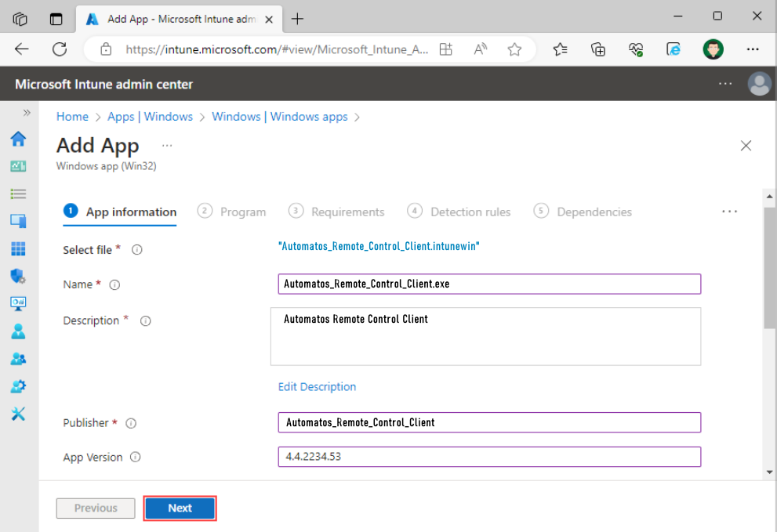This screenshot has width=777, height=532.
Task: Show info tooltip for Publisher
Action: click(131, 423)
